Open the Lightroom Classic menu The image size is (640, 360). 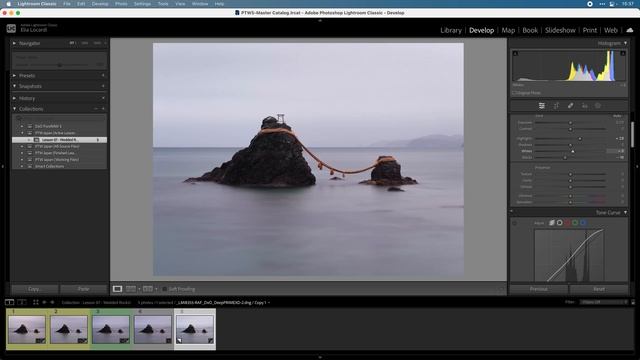[x=37, y=4]
